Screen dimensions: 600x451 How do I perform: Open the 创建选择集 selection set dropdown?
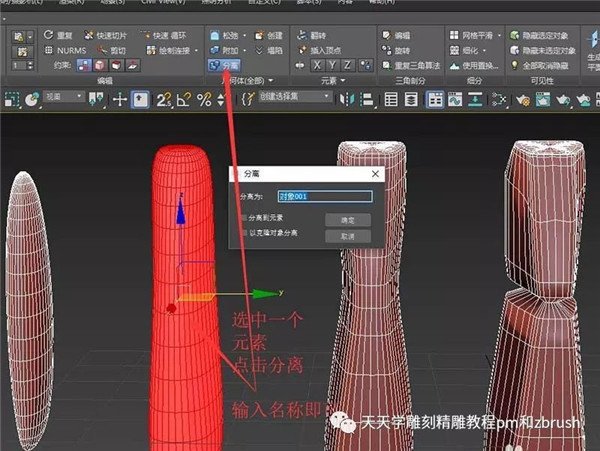[295, 96]
